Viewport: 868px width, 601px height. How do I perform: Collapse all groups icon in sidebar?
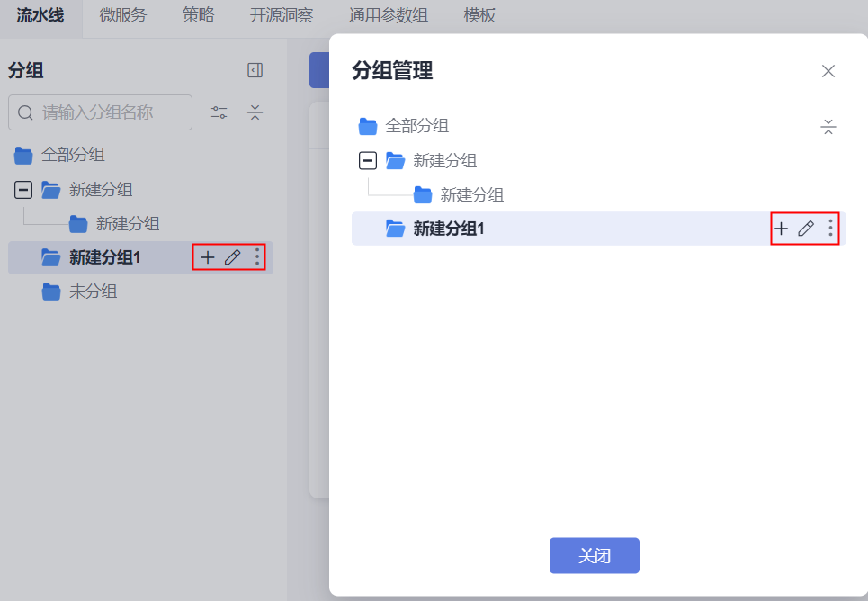[255, 112]
